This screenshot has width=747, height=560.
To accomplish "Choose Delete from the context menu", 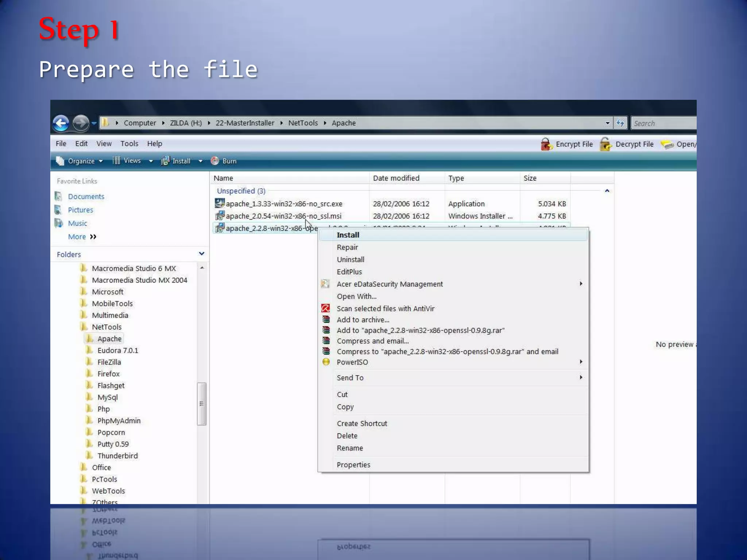I will [x=453, y=436].
